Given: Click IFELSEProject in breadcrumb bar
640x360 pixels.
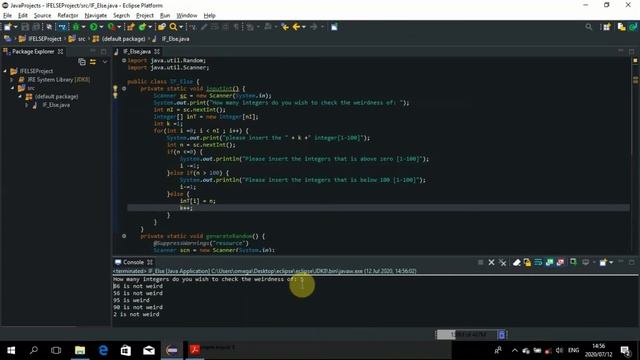Looking at the screenshot, I should (x=44, y=39).
